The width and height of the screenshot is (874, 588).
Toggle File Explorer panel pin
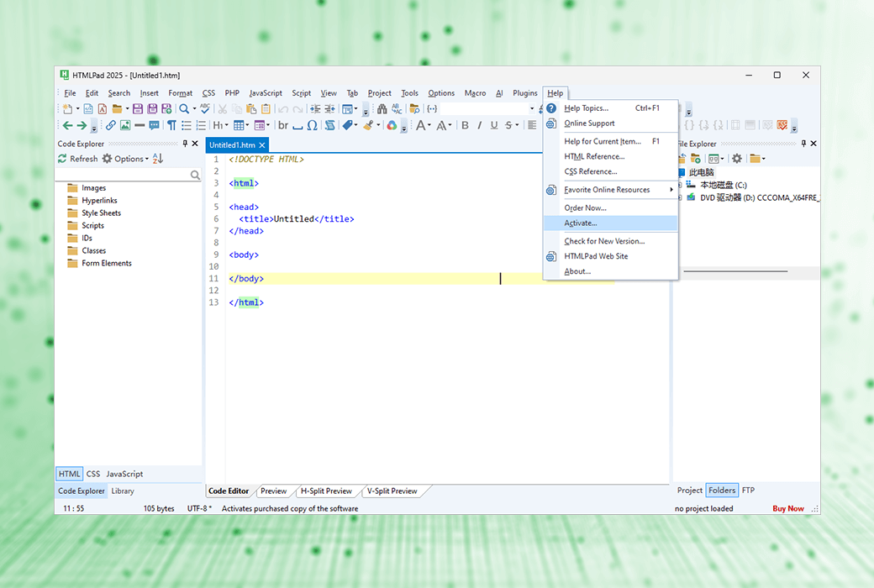tap(803, 144)
